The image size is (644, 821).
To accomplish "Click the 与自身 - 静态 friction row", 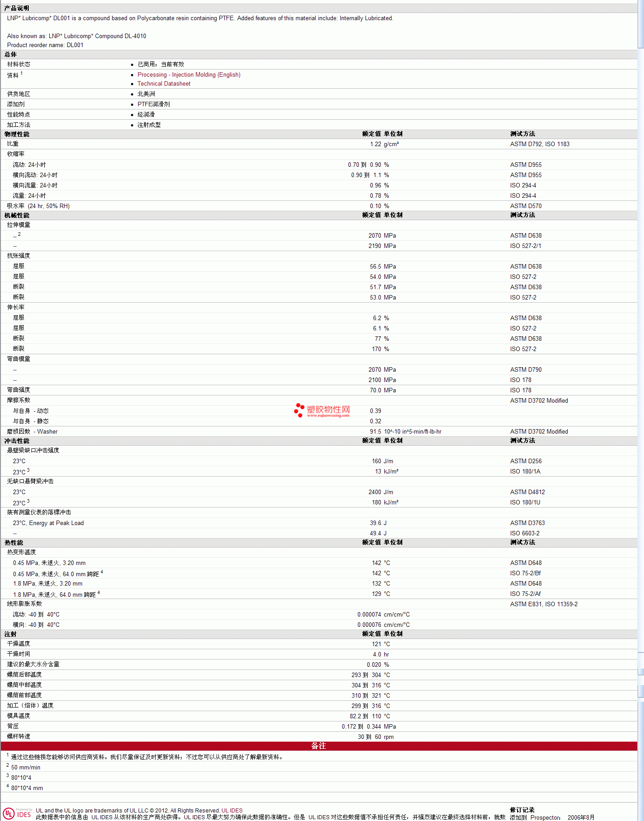I will pyautogui.click(x=30, y=421).
